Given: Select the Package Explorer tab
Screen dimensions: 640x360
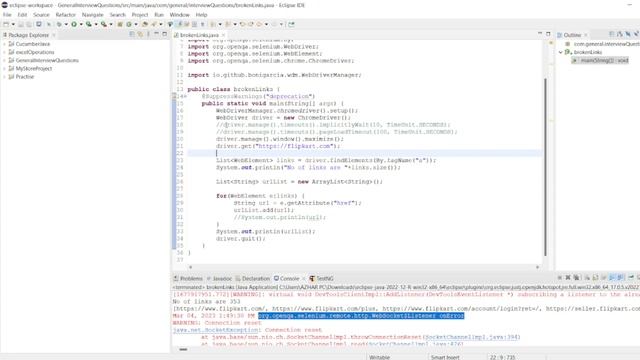Looking at the screenshot, I should pos(28,35).
